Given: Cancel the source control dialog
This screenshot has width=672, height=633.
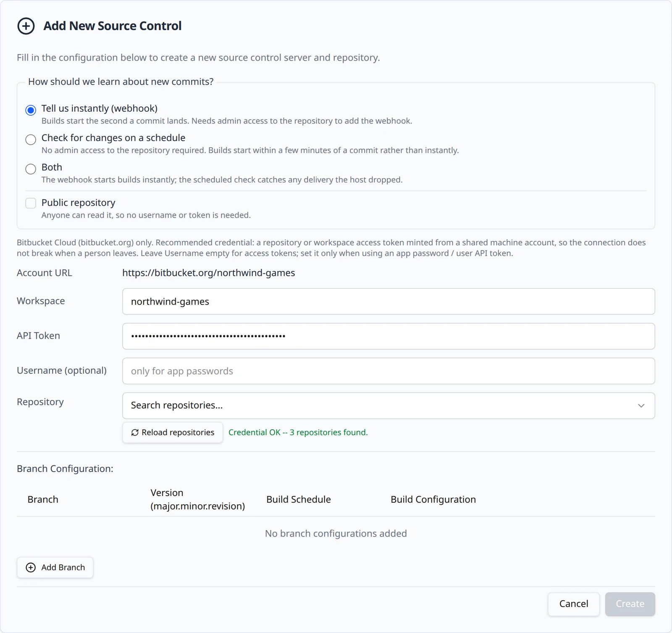Looking at the screenshot, I should pos(574,604).
